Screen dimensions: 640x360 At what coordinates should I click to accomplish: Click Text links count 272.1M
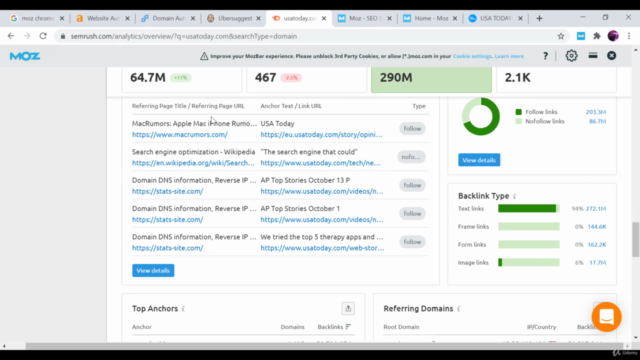(596, 209)
